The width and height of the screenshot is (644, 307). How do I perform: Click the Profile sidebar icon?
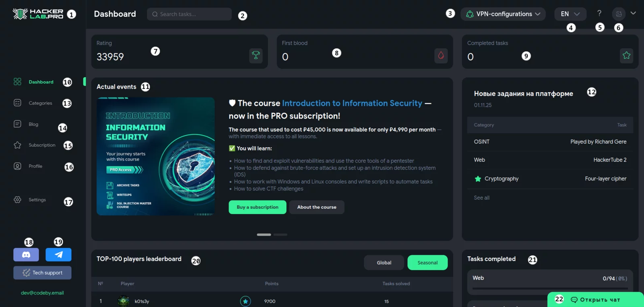(x=17, y=166)
